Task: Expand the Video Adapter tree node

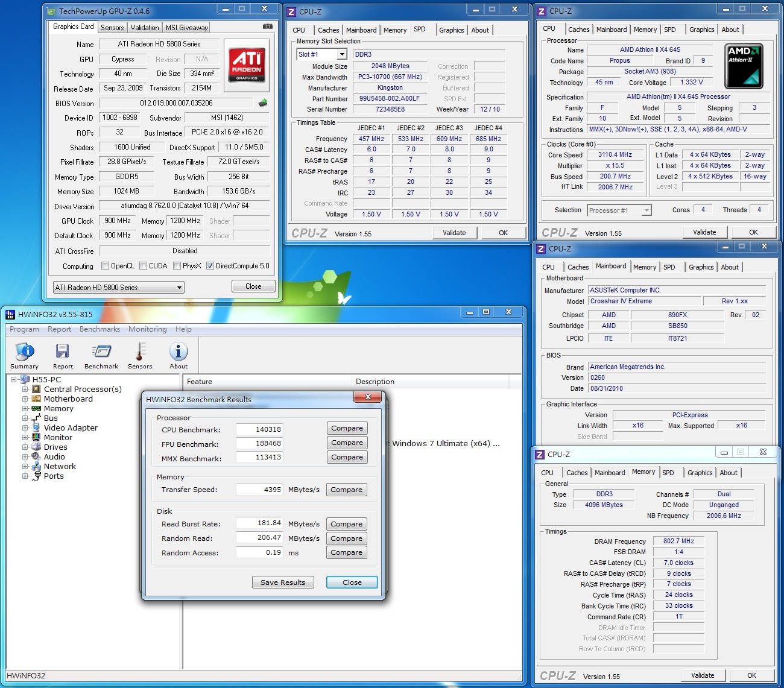Action: [25, 428]
